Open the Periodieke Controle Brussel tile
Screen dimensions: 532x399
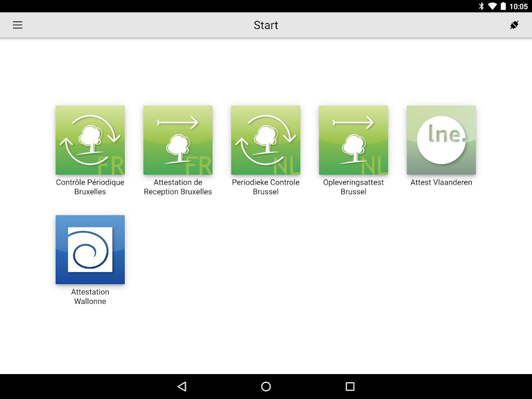[266, 140]
